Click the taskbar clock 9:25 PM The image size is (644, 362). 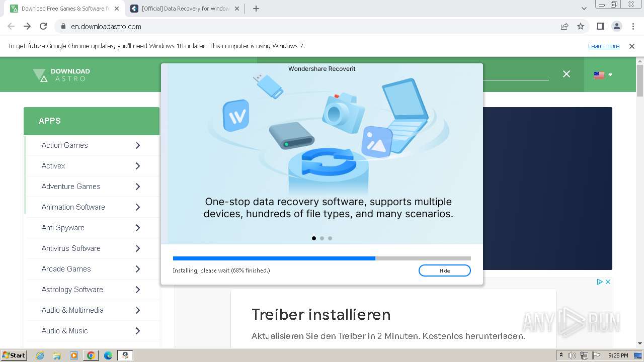618,355
